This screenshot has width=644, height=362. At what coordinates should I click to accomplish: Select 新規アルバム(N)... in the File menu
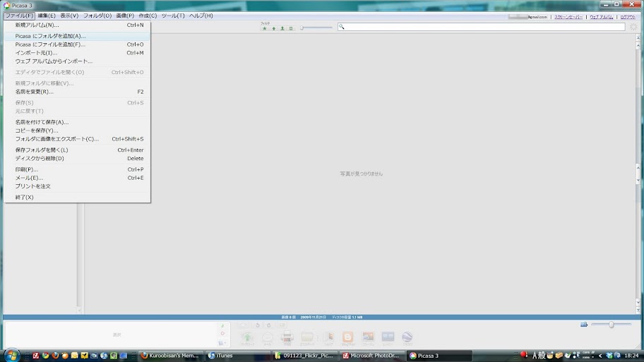click(x=77, y=25)
